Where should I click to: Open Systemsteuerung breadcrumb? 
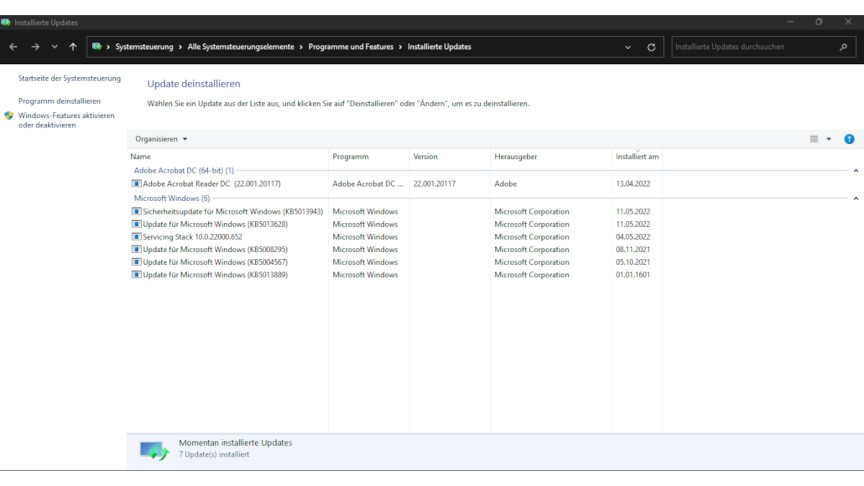(x=144, y=47)
